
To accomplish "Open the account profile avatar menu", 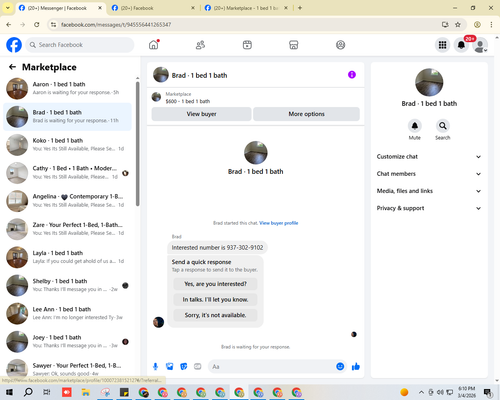I will coord(480,45).
